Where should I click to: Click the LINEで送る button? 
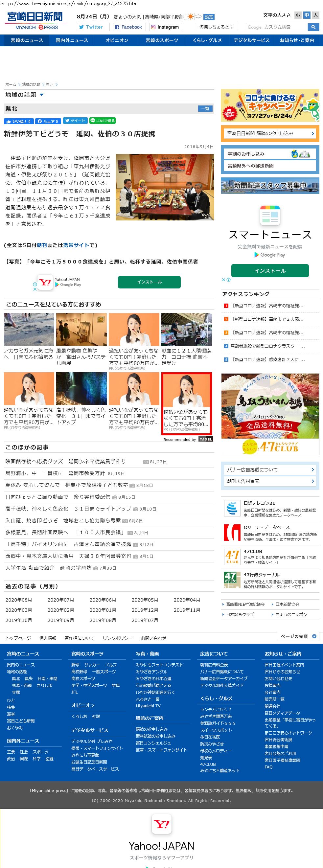click(x=103, y=121)
